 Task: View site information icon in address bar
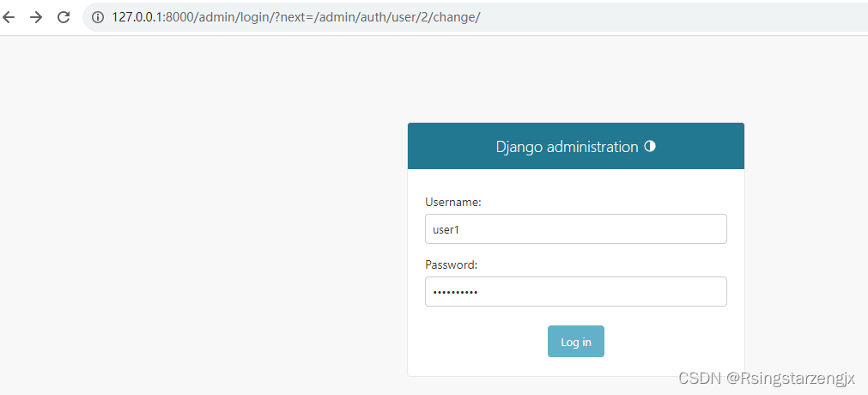tap(98, 17)
